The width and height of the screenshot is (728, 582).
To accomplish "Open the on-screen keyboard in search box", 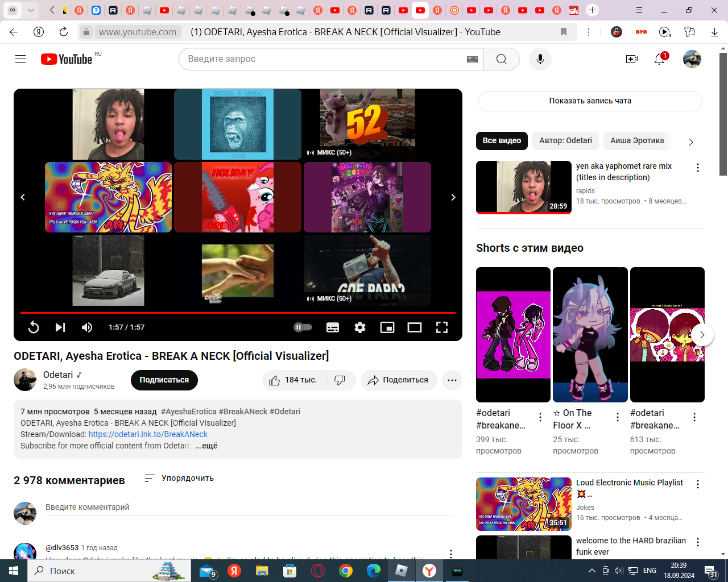I will coord(472,59).
